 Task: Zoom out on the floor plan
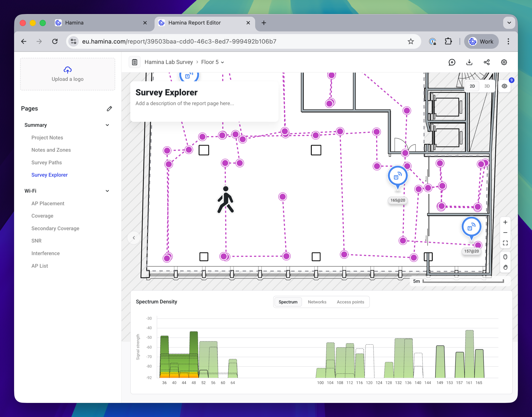[505, 232]
